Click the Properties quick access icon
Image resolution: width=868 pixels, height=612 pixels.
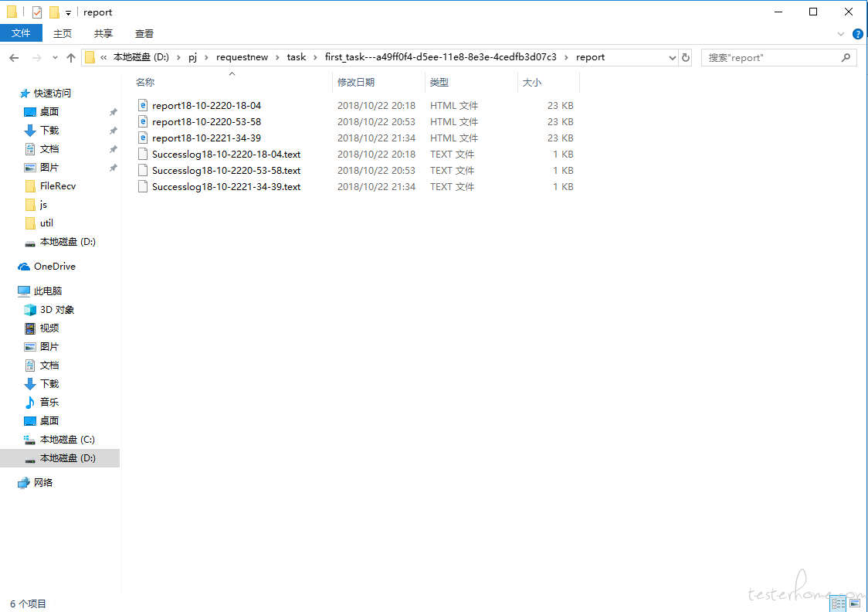(x=37, y=12)
